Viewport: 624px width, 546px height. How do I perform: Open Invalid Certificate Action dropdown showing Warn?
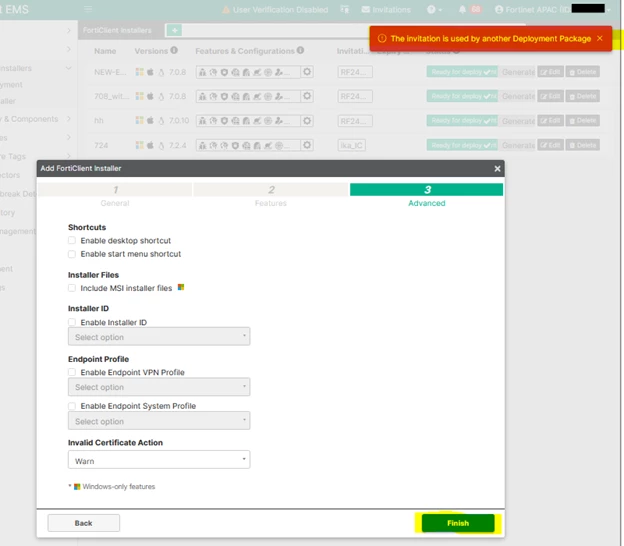point(159,460)
